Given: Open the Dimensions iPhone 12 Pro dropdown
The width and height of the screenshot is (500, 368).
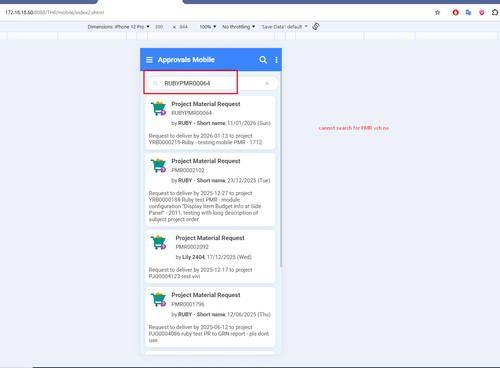Looking at the screenshot, I should point(118,27).
